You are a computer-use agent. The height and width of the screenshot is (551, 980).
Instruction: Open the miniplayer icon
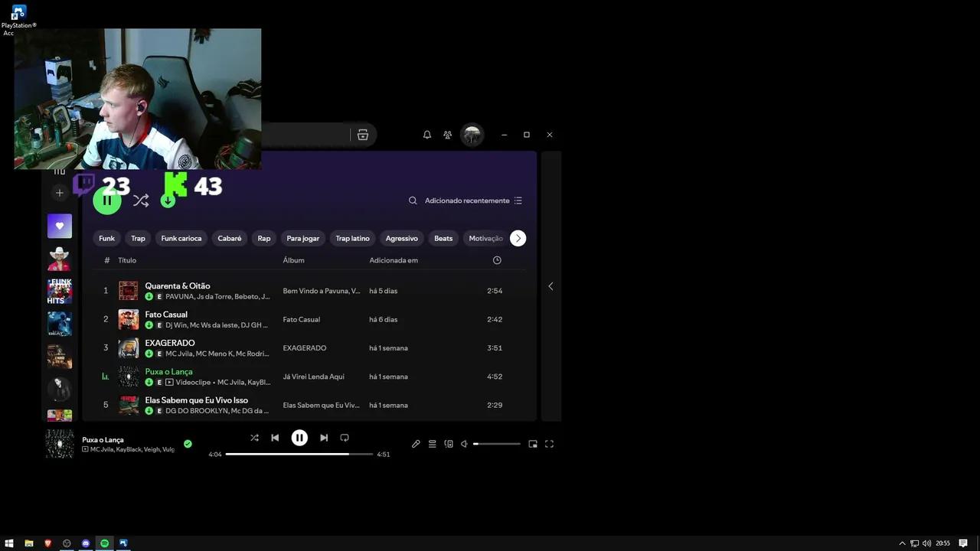(x=533, y=444)
